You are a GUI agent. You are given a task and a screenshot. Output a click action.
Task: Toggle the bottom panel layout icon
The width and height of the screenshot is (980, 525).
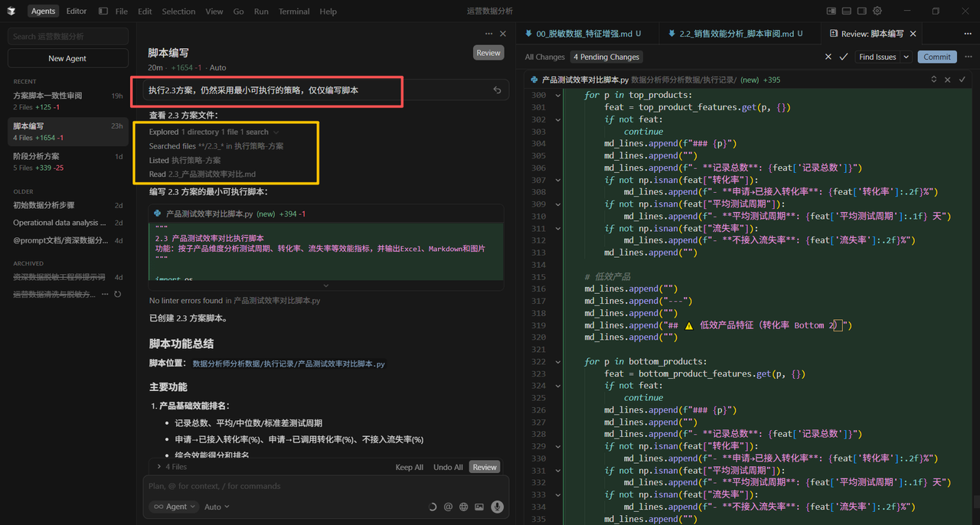click(847, 11)
